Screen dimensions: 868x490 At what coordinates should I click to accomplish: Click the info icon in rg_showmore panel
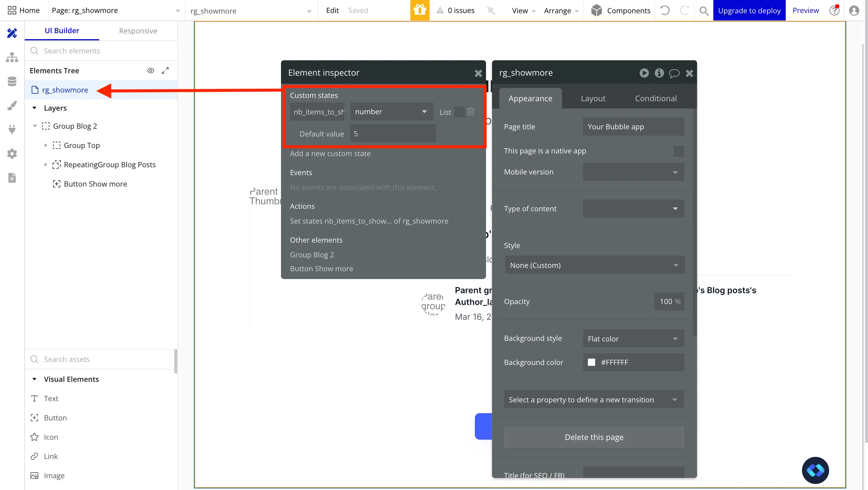tap(659, 73)
